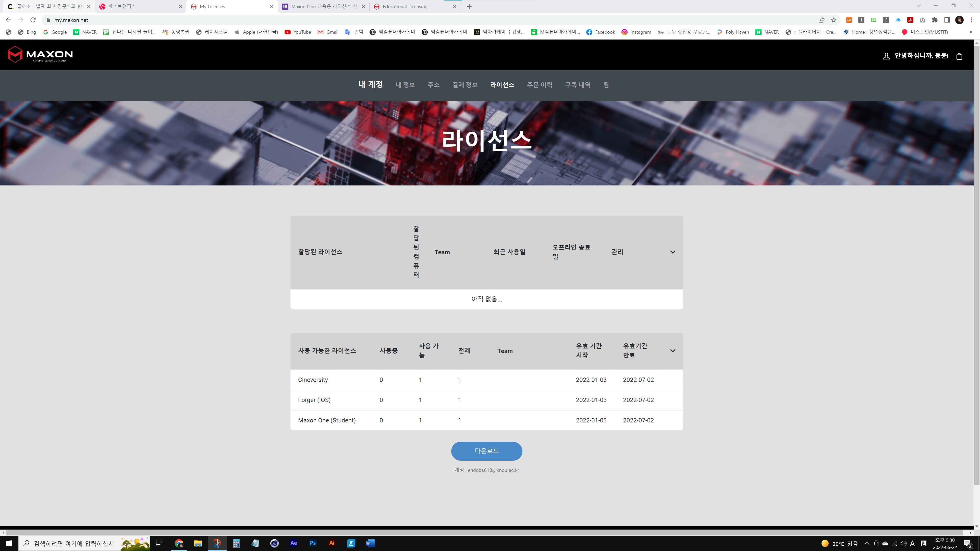Launch Illustrator from taskbar
Screen dimensions: 980x551
pos(332,543)
